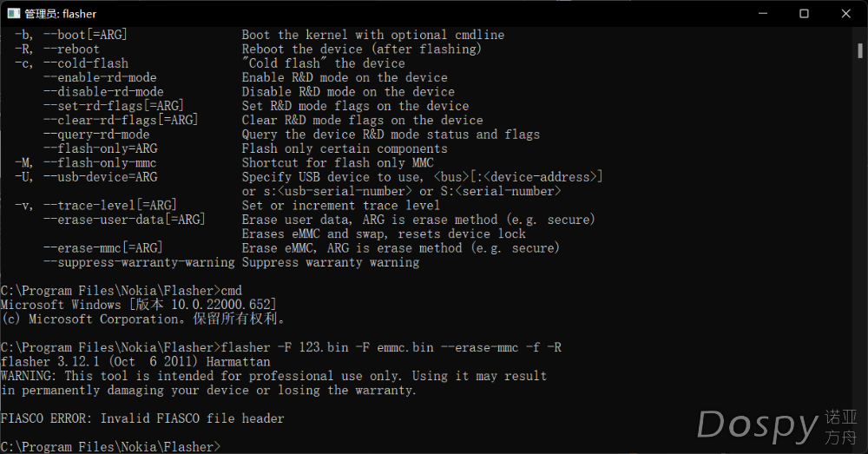Click the --enable-rd-mode option text

100,77
